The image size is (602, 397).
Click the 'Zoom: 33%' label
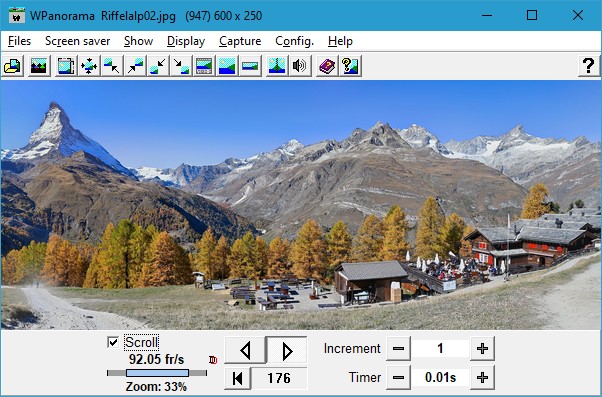point(156,387)
